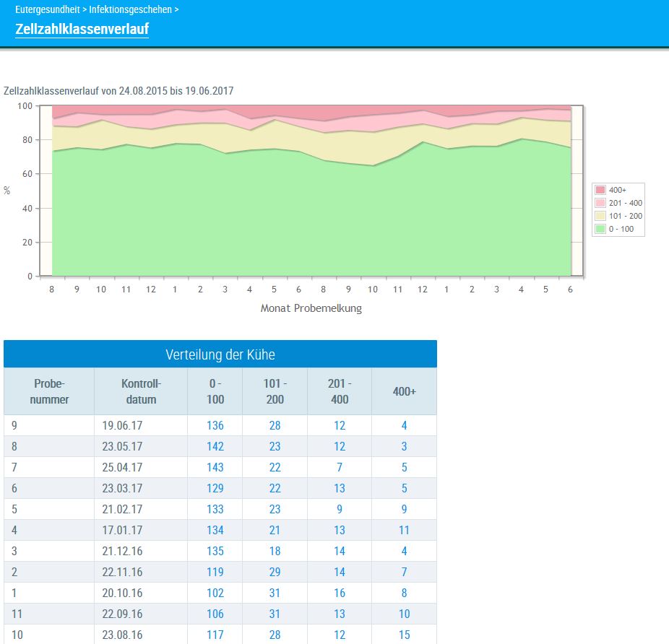The image size is (669, 644).
Task: Open the Infektionsgeschehen breadcrumb link
Action: (131, 10)
